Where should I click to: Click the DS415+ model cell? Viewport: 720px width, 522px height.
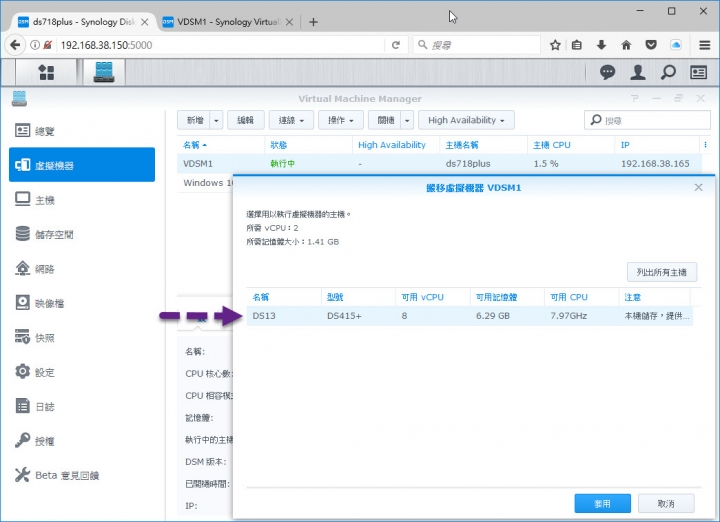(344, 316)
